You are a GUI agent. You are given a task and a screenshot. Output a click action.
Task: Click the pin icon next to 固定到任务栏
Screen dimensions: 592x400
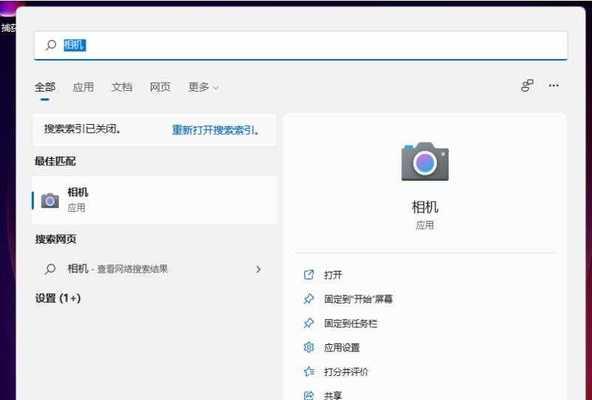click(x=309, y=323)
